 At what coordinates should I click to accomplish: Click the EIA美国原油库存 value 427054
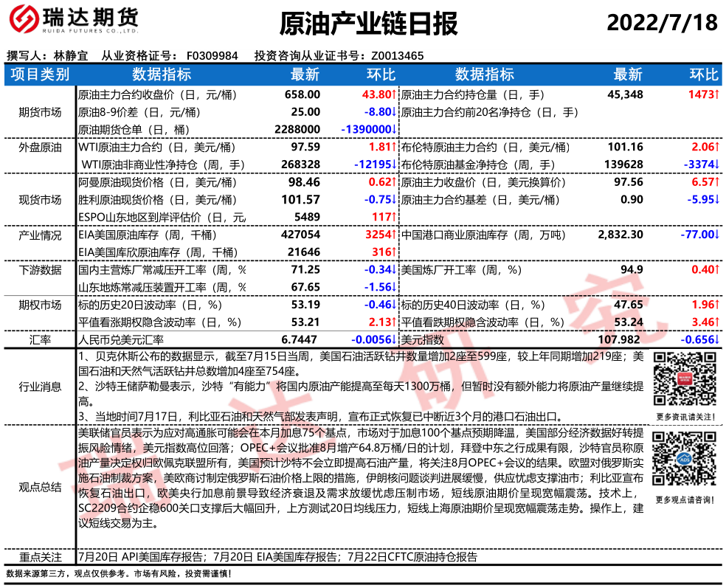click(300, 235)
